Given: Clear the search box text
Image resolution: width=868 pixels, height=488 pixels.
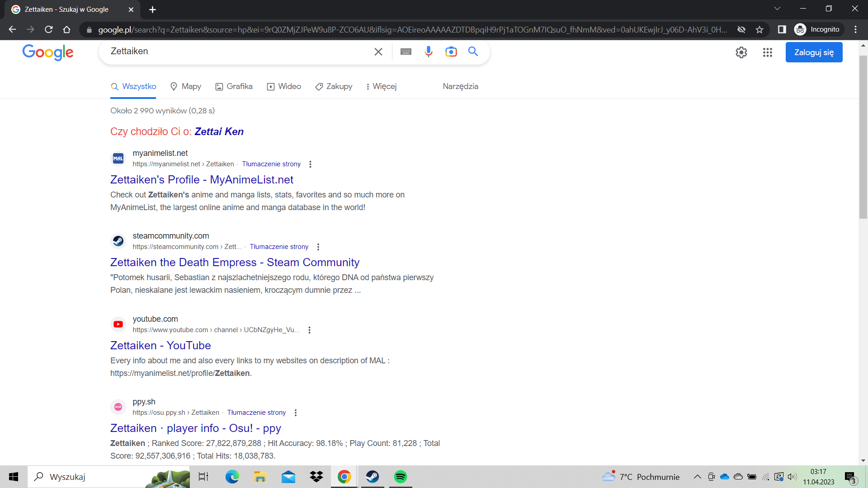Looking at the screenshot, I should [378, 52].
